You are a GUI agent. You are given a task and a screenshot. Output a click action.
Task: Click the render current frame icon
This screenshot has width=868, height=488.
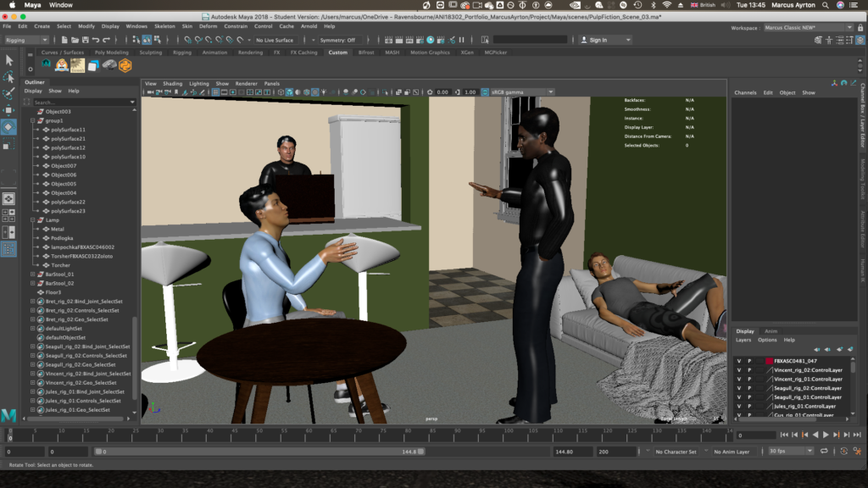point(398,40)
